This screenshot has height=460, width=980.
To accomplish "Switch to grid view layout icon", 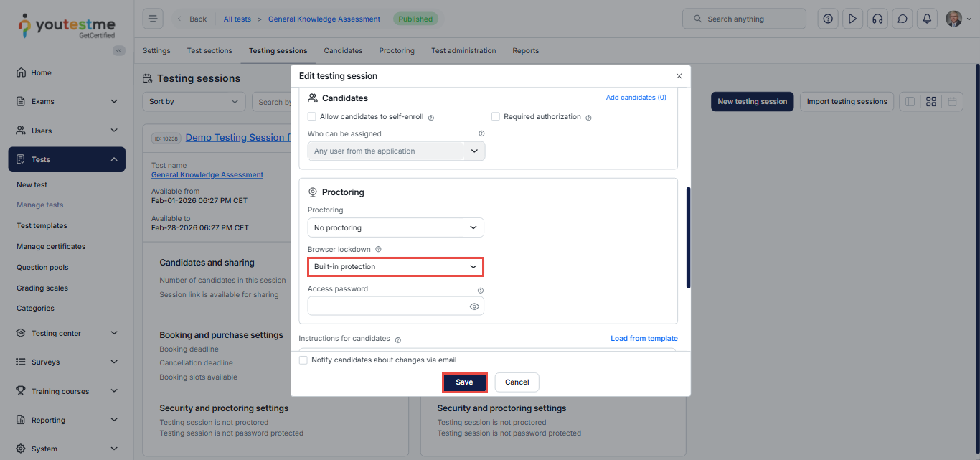I will point(931,102).
